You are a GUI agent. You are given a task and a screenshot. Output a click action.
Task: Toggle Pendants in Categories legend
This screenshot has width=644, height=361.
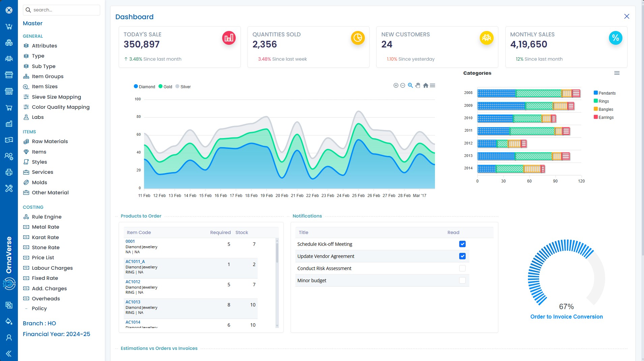(605, 93)
